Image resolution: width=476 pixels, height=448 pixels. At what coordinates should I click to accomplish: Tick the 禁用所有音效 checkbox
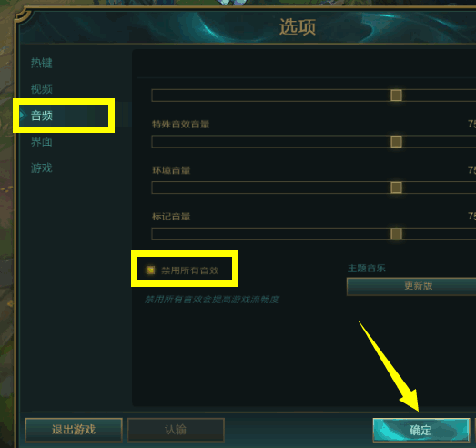150,270
